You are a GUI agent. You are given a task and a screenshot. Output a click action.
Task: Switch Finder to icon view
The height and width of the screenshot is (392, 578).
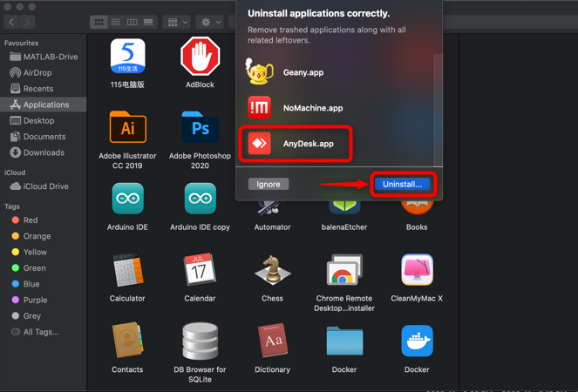click(99, 22)
